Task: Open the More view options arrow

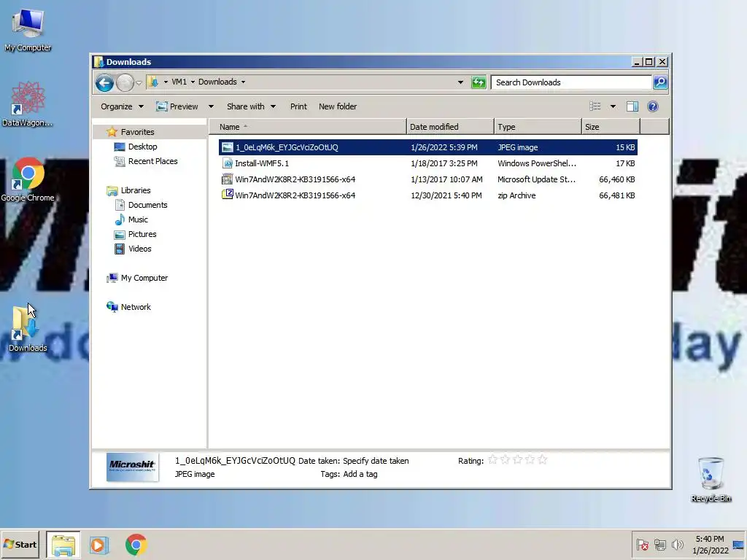Action: pyautogui.click(x=613, y=106)
